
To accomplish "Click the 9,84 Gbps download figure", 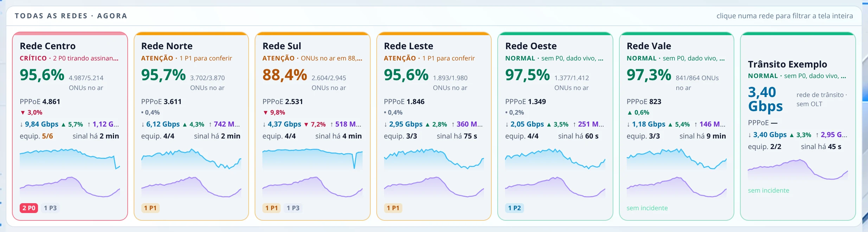I will click(x=39, y=124).
